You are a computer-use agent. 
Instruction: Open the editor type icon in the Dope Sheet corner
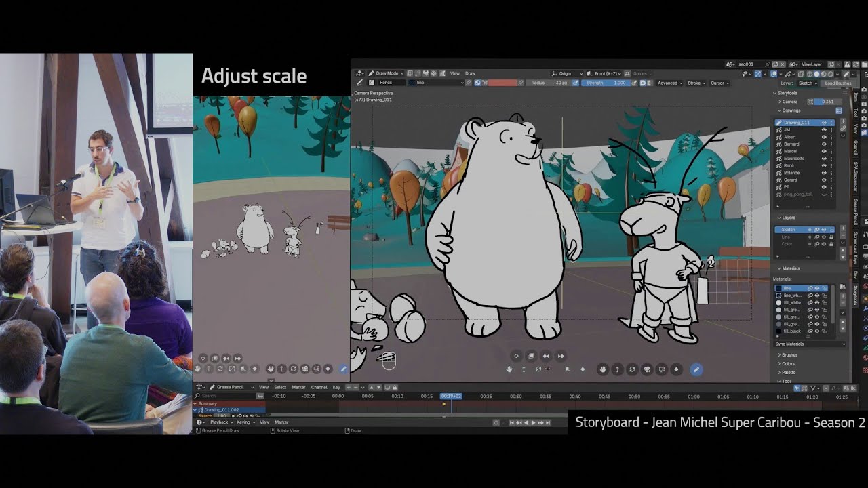pos(200,387)
